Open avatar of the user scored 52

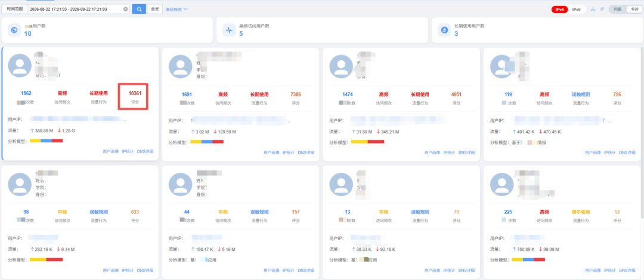coord(502,185)
